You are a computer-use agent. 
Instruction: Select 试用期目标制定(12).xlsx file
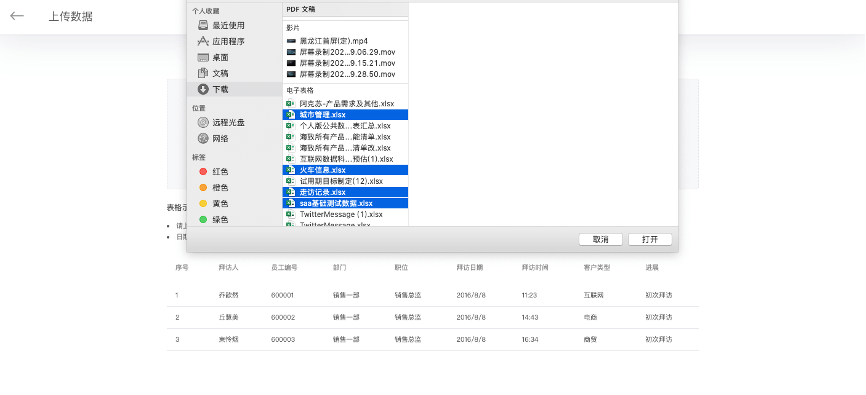(346, 181)
